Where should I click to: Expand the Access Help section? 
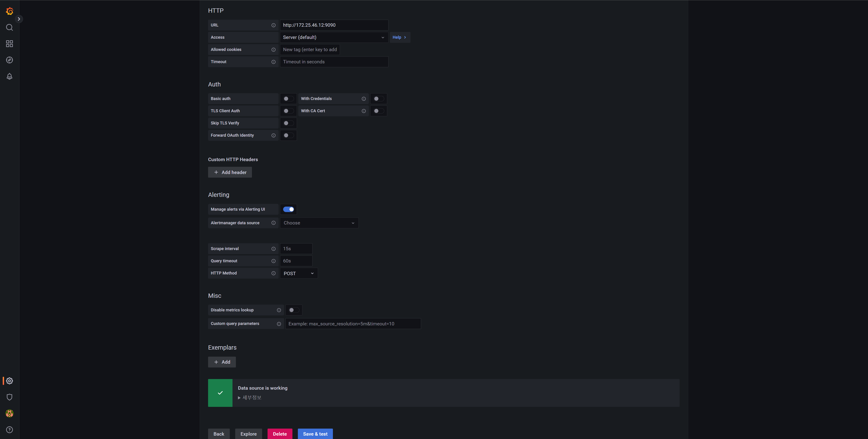pyautogui.click(x=400, y=37)
